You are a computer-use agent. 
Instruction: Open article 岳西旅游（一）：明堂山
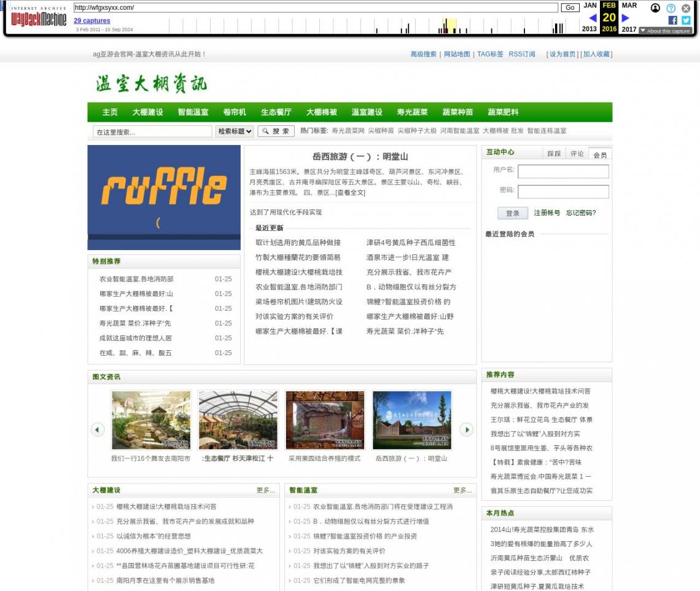pos(360,157)
